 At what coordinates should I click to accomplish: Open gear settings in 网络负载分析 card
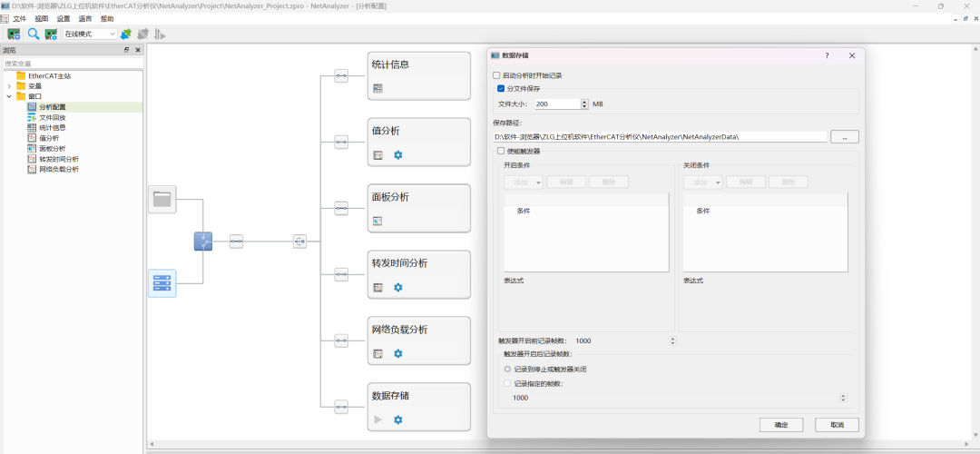[398, 354]
